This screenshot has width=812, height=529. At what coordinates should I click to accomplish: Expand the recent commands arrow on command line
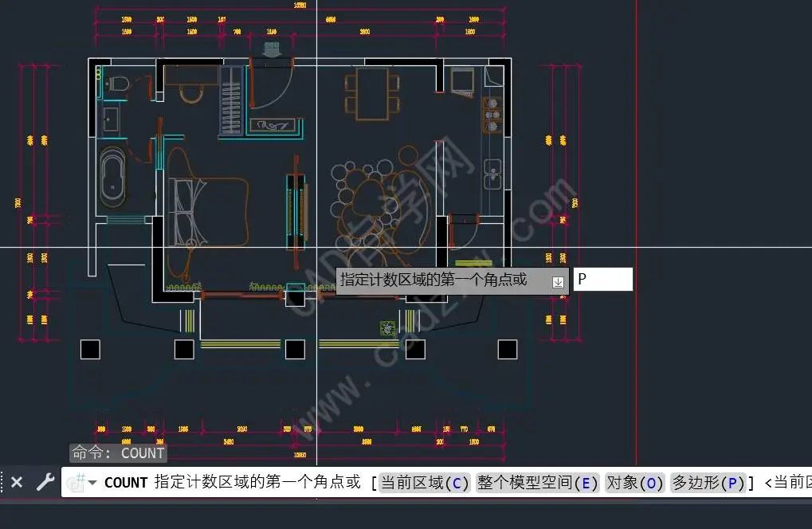tap(92, 483)
